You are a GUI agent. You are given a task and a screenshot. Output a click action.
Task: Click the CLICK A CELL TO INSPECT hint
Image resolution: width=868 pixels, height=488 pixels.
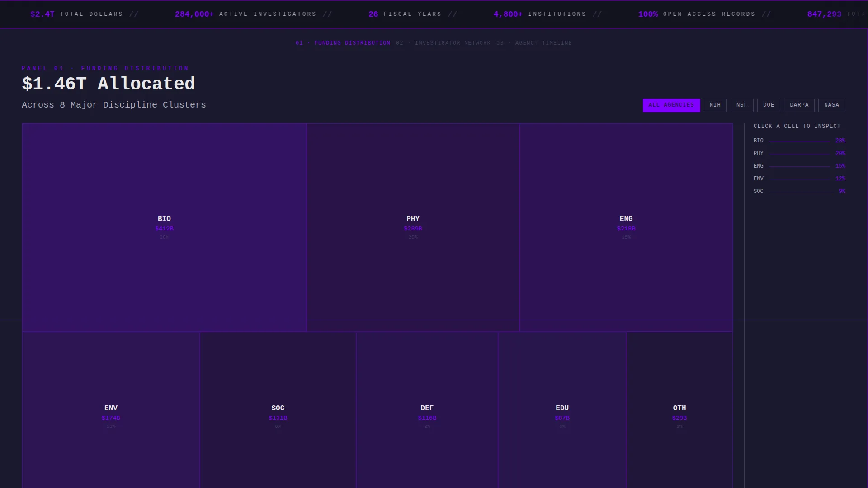coord(797,126)
